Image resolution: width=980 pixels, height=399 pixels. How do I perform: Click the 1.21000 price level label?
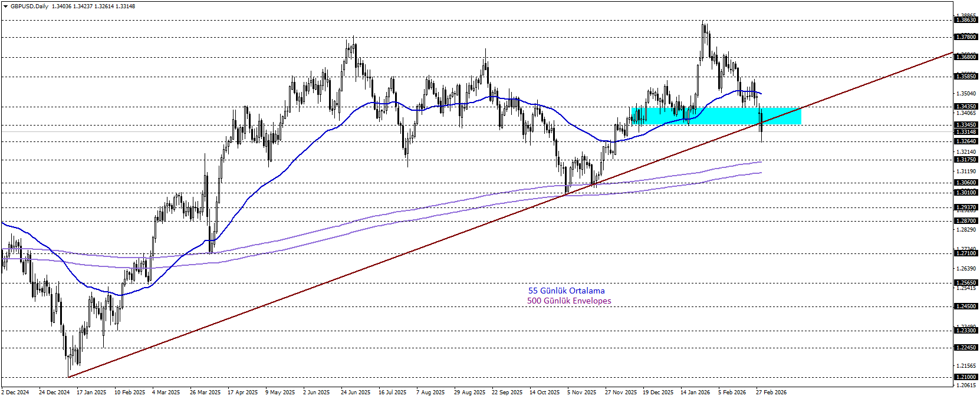966,377
